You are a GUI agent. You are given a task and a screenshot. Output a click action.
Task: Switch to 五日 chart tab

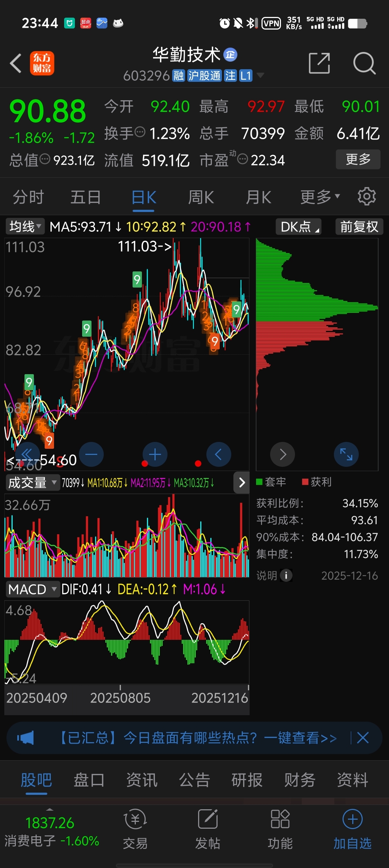click(x=86, y=197)
